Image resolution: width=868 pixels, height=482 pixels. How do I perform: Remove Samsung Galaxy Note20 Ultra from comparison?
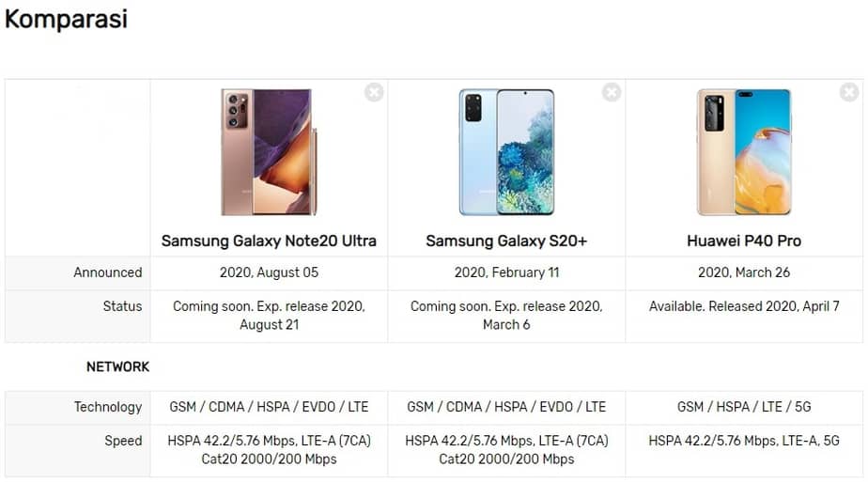374,92
